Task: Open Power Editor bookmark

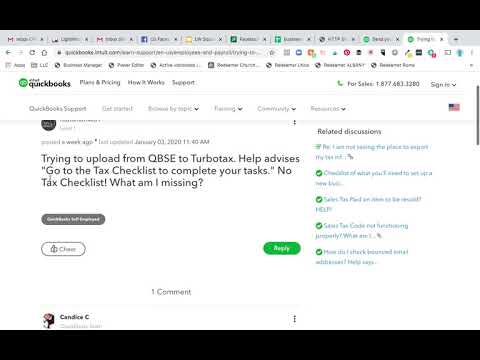Action: [x=127, y=65]
